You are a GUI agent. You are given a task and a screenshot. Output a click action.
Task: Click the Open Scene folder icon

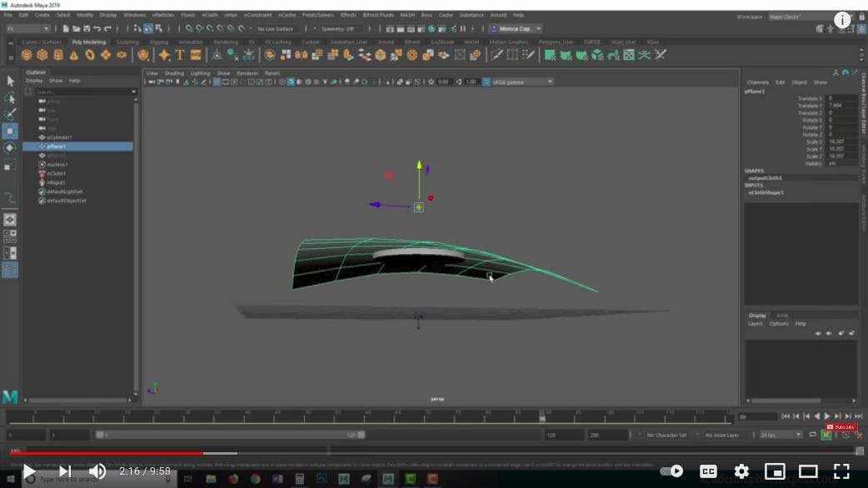click(x=77, y=29)
